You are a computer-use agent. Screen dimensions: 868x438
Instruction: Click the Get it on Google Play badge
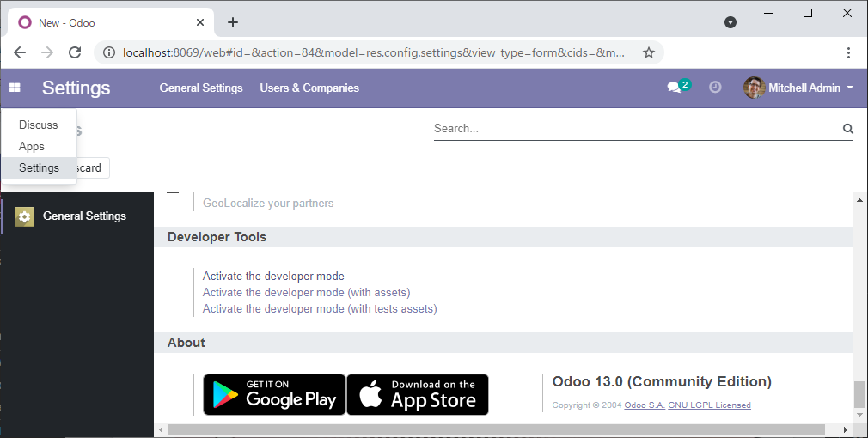(x=274, y=394)
